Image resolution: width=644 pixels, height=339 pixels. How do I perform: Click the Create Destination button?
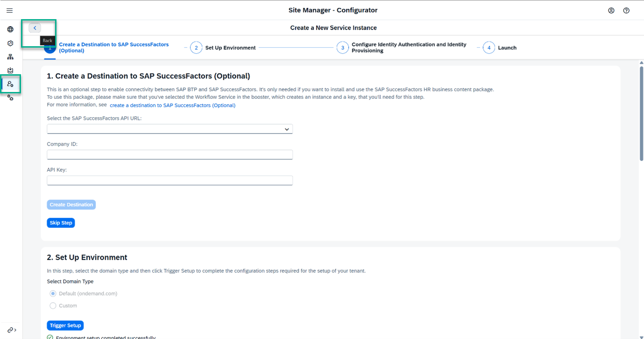click(x=71, y=205)
